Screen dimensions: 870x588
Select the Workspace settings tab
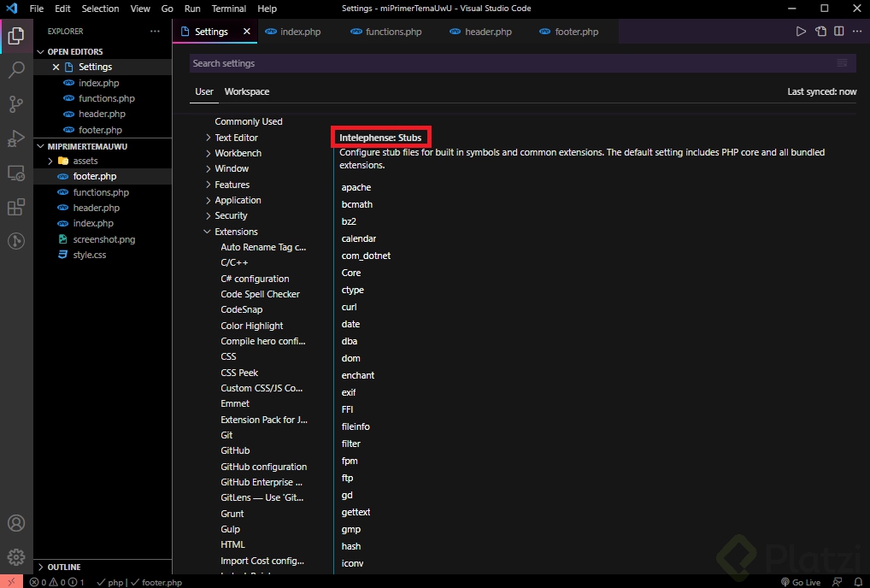pyautogui.click(x=247, y=91)
